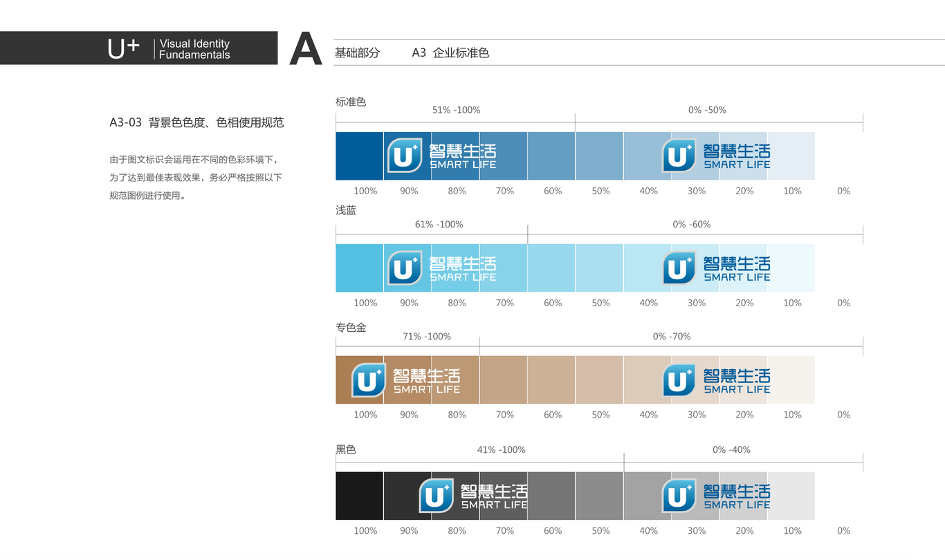The image size is (945, 560).
Task: Click the white 智慧生活 wordmark in the 黑色 row
Action: 494,492
